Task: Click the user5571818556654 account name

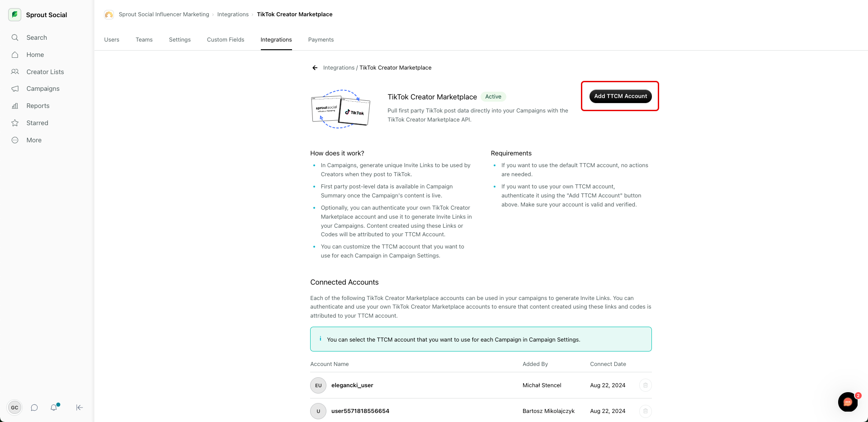Action: click(360, 411)
